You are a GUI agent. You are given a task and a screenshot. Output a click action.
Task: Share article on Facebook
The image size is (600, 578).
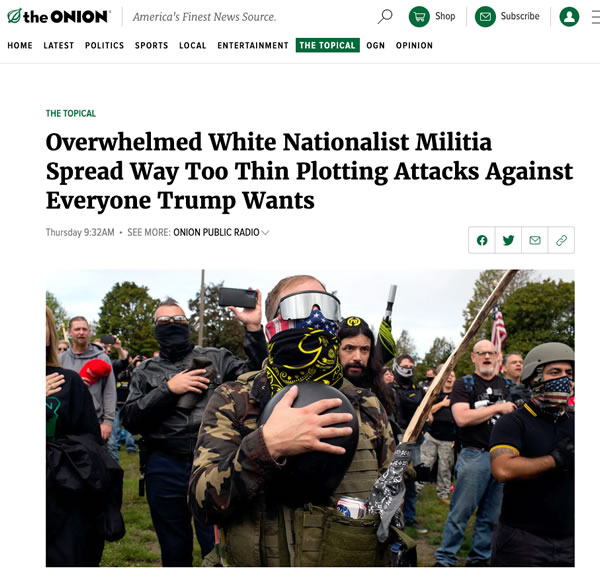(482, 240)
